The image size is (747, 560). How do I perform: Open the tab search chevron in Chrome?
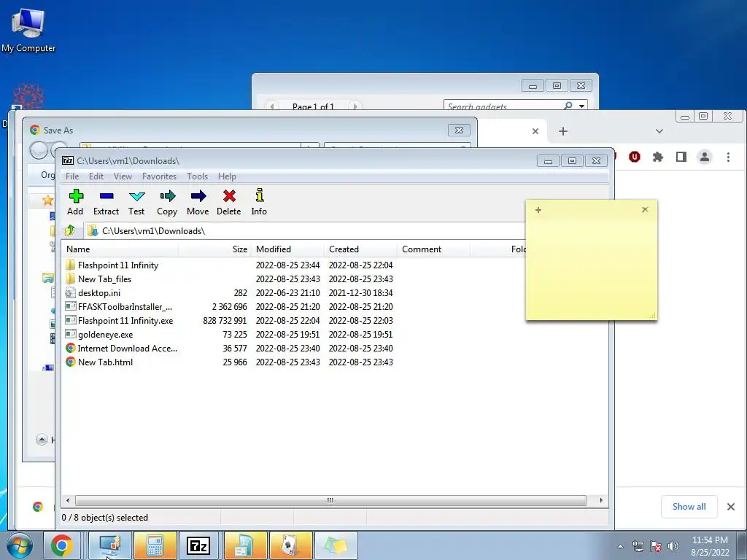point(659,131)
